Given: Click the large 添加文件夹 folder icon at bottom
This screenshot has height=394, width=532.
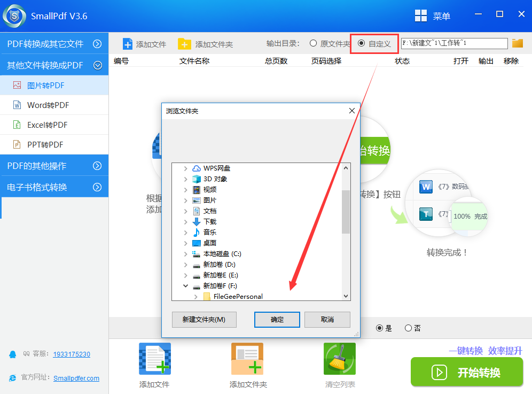Looking at the screenshot, I should pyautogui.click(x=247, y=359).
